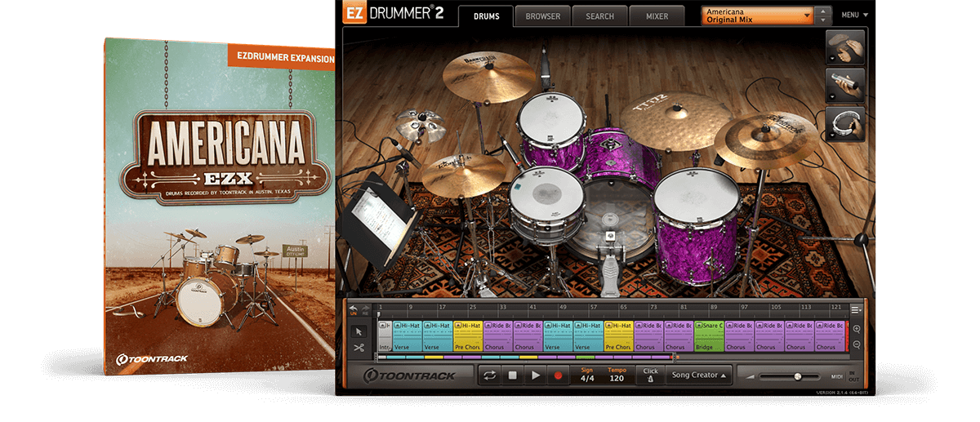Click the Redo arrow above the song track
The width and height of the screenshot is (980, 422).
point(364,309)
